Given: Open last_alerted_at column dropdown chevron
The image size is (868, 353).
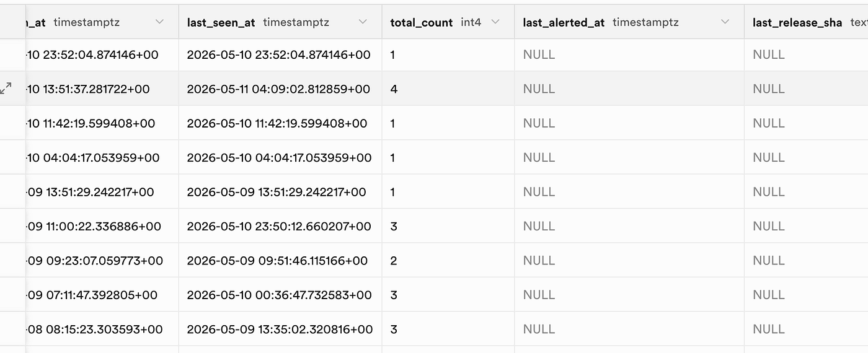Looking at the screenshot, I should [x=725, y=22].
